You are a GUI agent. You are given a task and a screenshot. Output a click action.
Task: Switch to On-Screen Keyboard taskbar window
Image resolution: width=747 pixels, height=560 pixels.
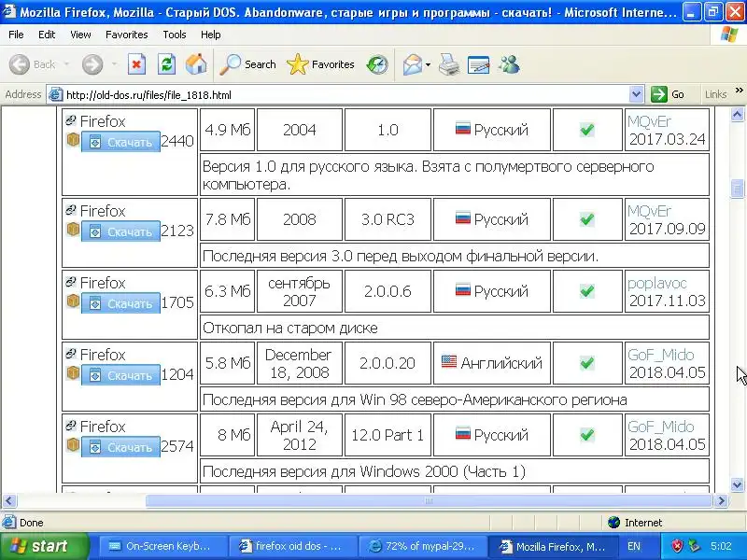tap(162, 546)
